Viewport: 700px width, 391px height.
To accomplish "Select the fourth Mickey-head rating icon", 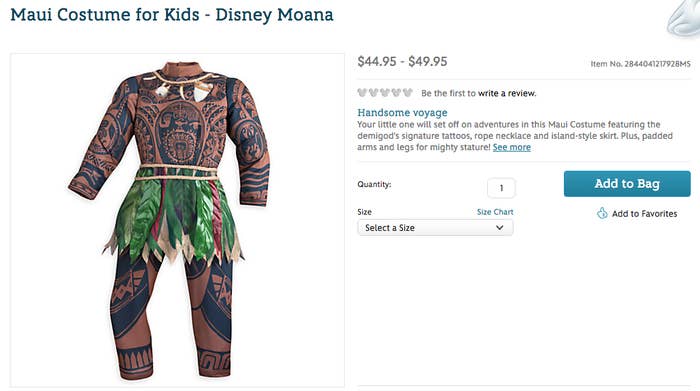I will pos(396,93).
